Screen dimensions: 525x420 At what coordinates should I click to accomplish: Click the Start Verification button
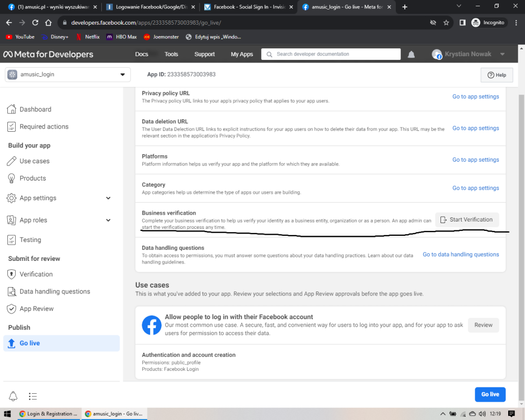coord(467,219)
